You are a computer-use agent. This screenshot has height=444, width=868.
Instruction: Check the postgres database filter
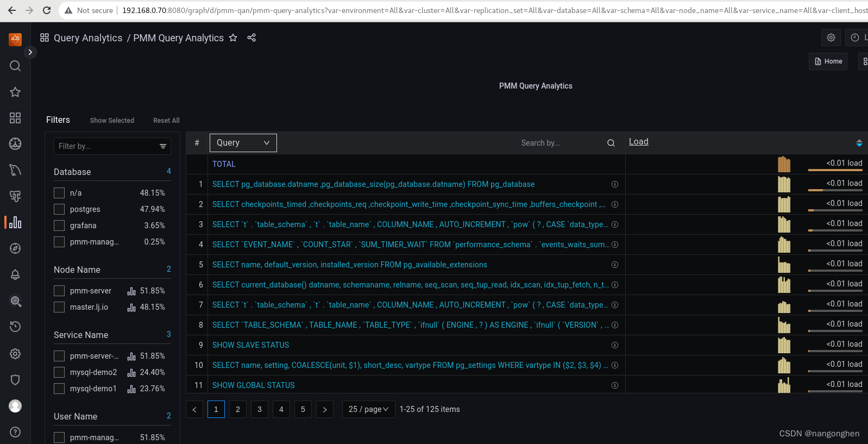(x=59, y=209)
